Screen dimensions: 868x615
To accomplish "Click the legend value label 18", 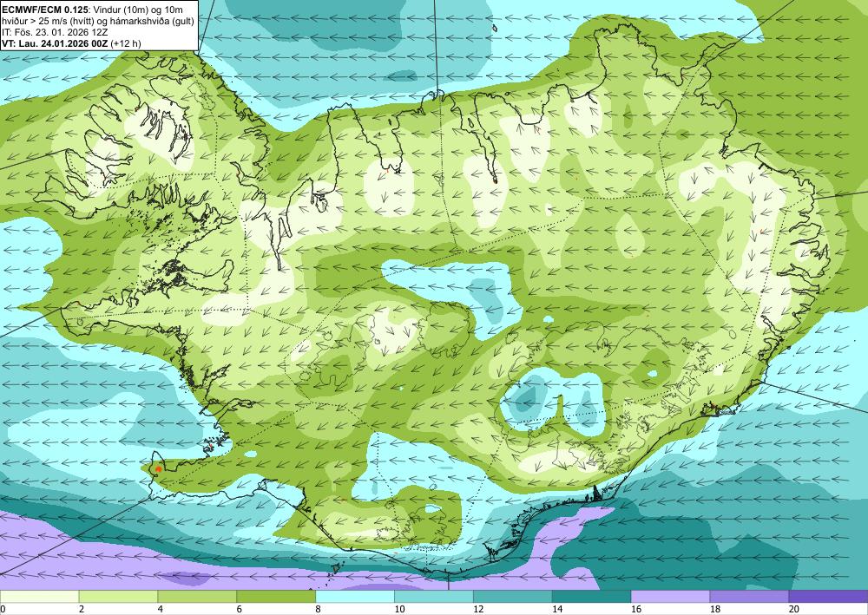I will click(714, 609).
